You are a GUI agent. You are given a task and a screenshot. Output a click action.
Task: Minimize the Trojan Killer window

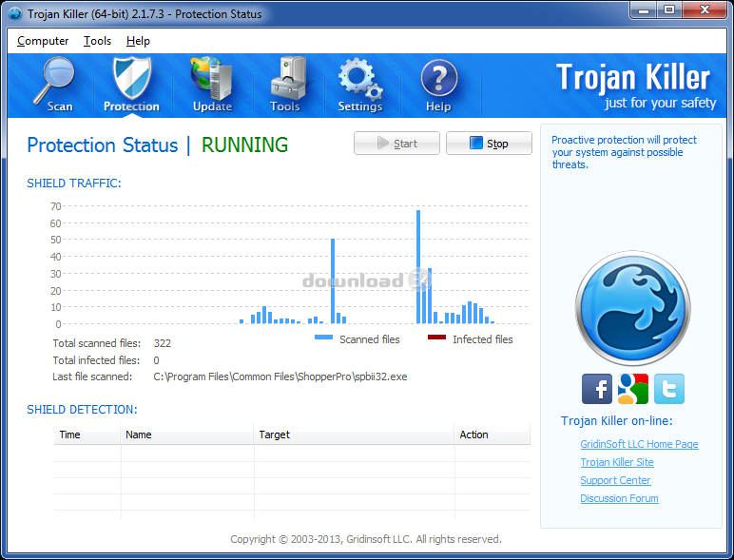[x=645, y=10]
